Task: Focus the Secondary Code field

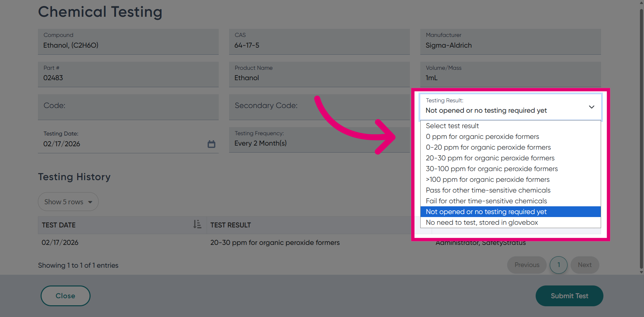Action: click(319, 107)
